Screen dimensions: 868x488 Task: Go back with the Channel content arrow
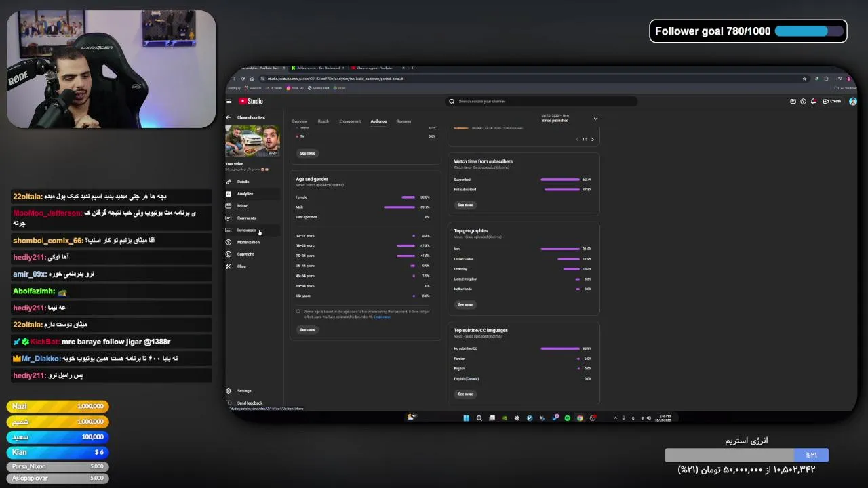coord(229,117)
